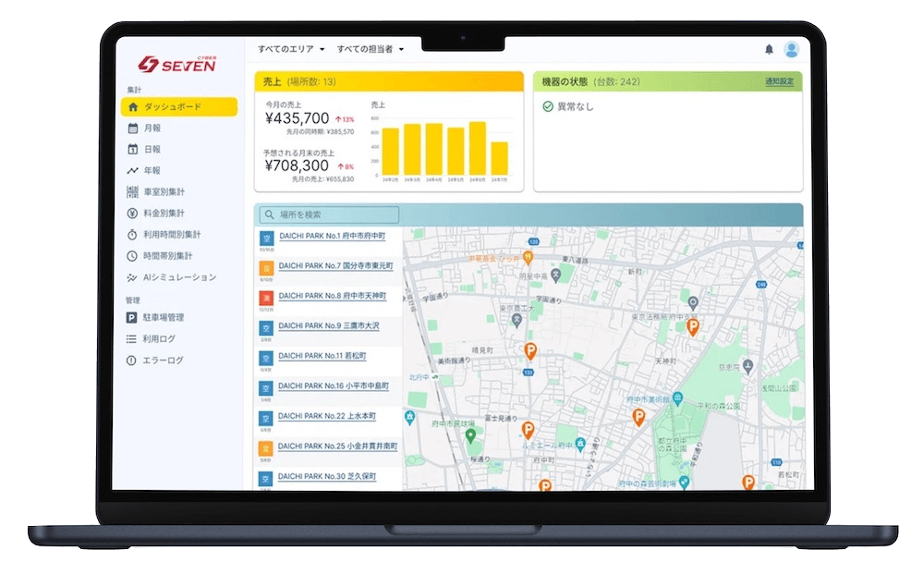Click the magnifier icon in search box

tap(269, 214)
